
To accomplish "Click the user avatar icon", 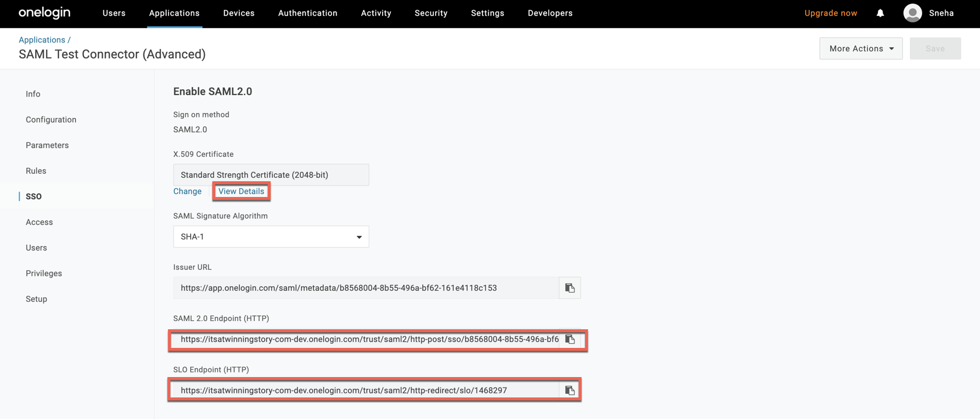I will point(912,13).
